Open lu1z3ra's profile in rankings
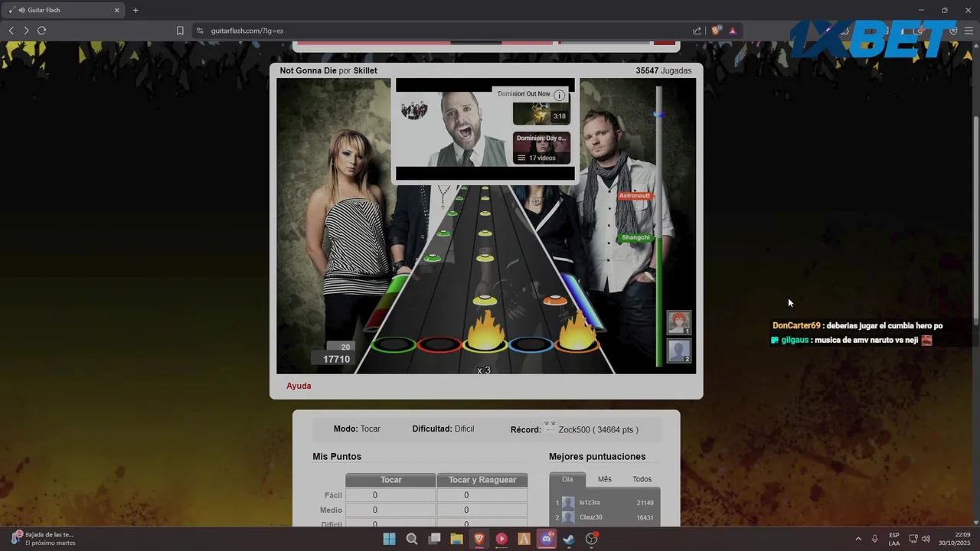Screen dimensions: 980x551 pos(590,503)
